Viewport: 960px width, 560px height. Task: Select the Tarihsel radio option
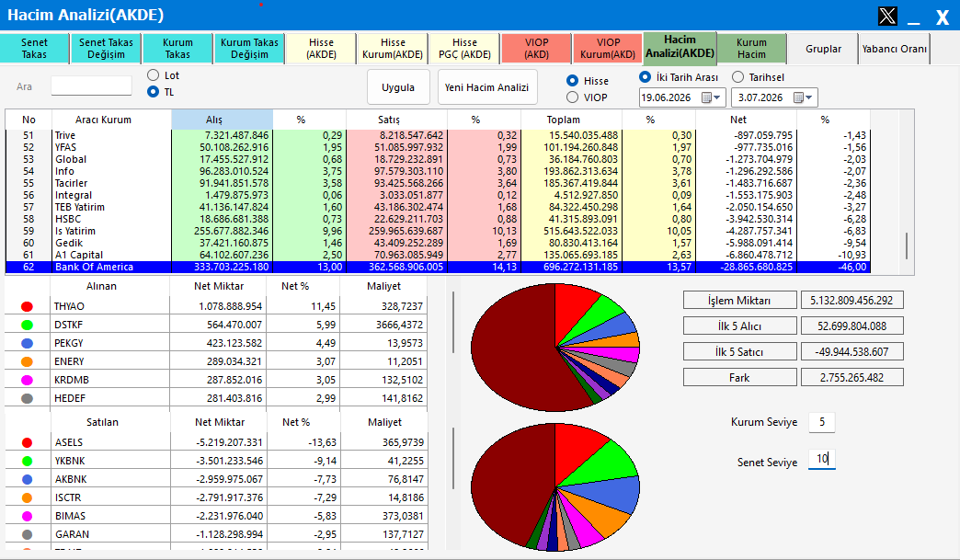(x=737, y=77)
